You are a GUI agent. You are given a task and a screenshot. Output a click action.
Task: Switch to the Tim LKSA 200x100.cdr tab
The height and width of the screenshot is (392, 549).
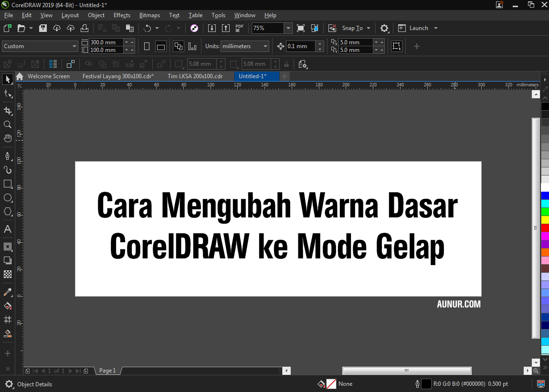click(196, 76)
